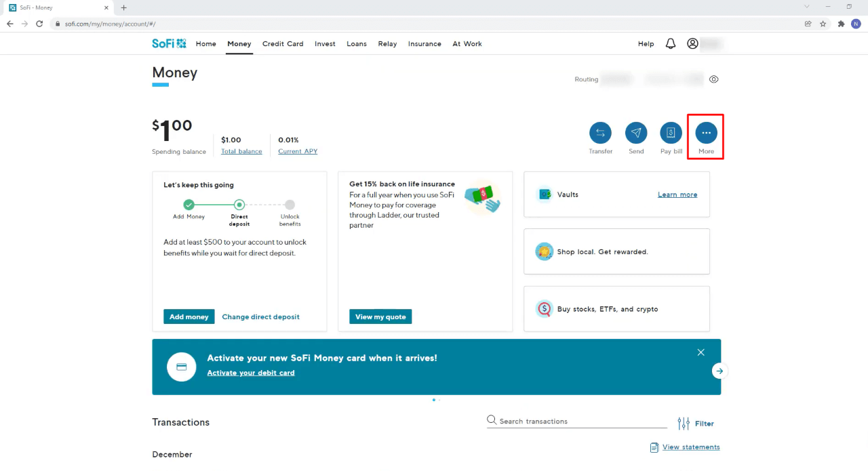Show hidden account numbers with eye icon

[713, 79]
